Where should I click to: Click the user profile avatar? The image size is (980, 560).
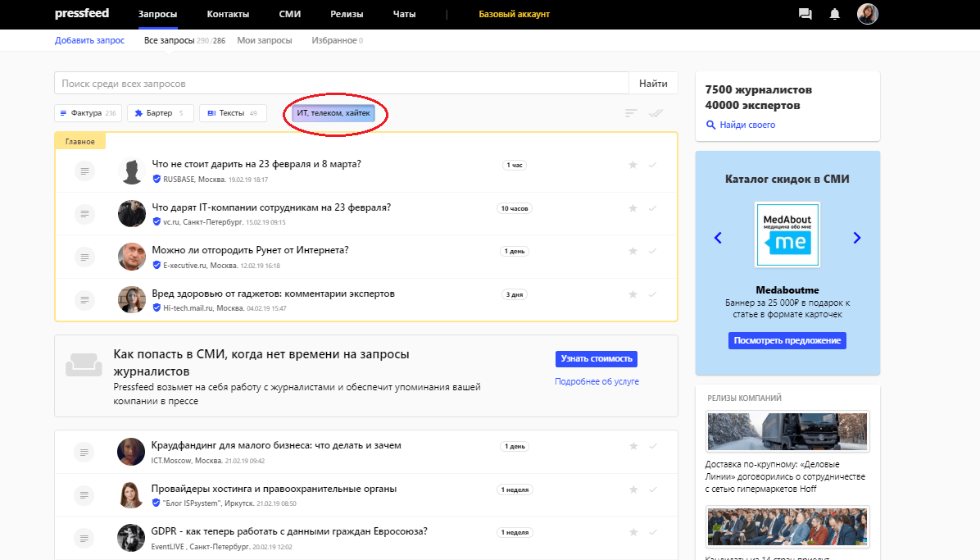click(868, 14)
